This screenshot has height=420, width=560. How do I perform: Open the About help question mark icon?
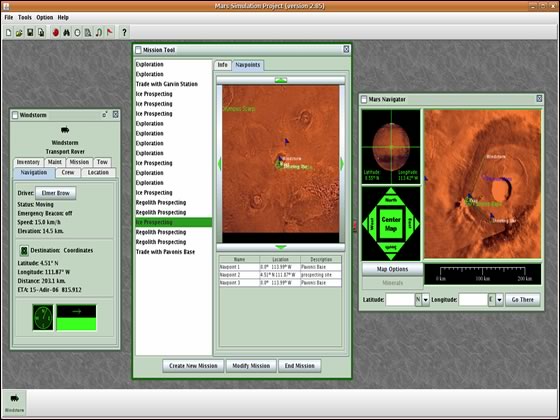click(x=124, y=32)
